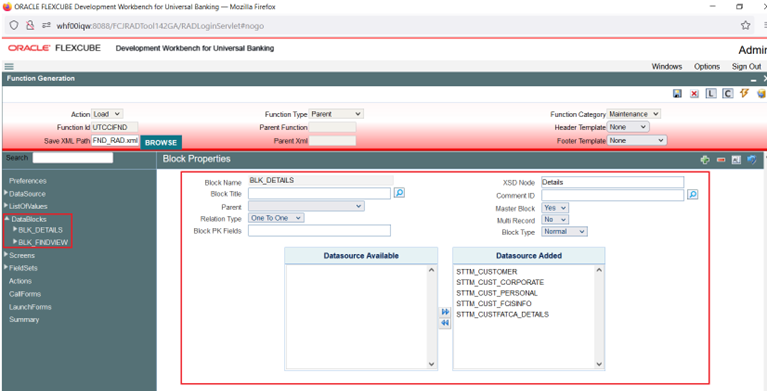Click the red X close icon in toolbar
This screenshot has width=767, height=391.
pyautogui.click(x=694, y=93)
